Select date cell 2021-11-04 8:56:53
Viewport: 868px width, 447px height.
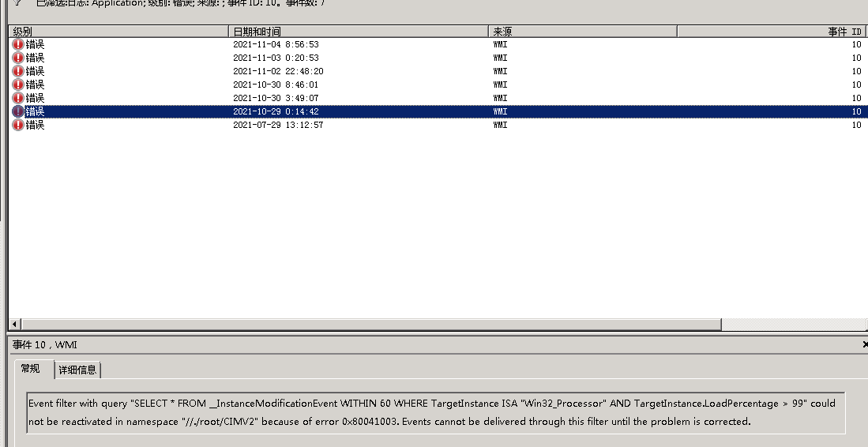click(276, 44)
